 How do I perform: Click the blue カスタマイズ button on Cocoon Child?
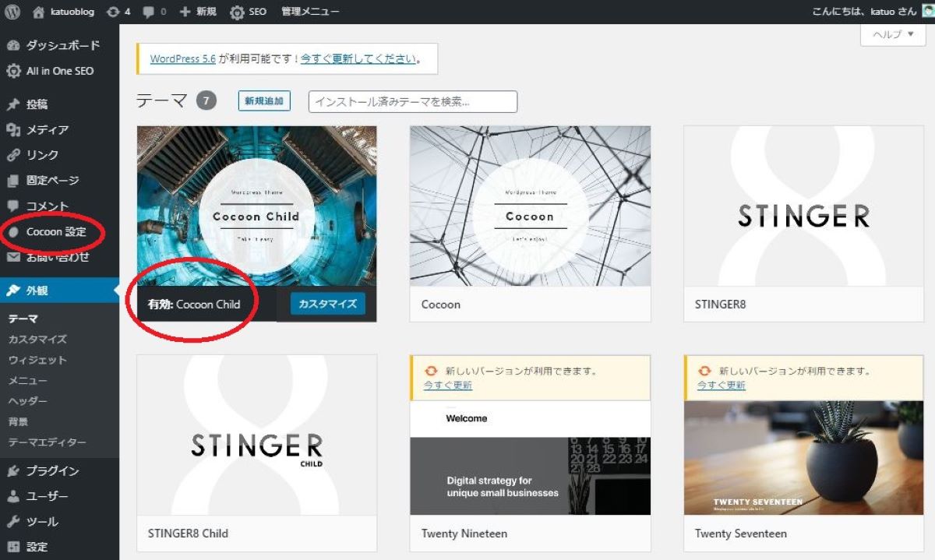pyautogui.click(x=328, y=304)
